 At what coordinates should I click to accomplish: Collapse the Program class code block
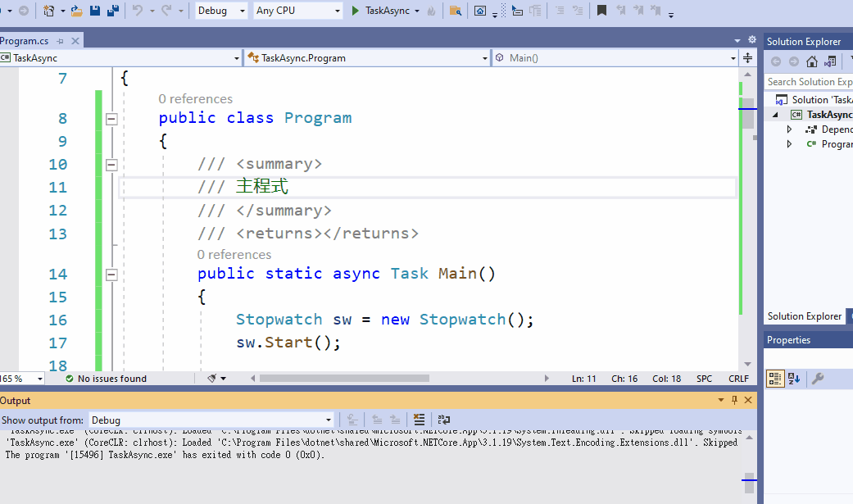pos(111,119)
